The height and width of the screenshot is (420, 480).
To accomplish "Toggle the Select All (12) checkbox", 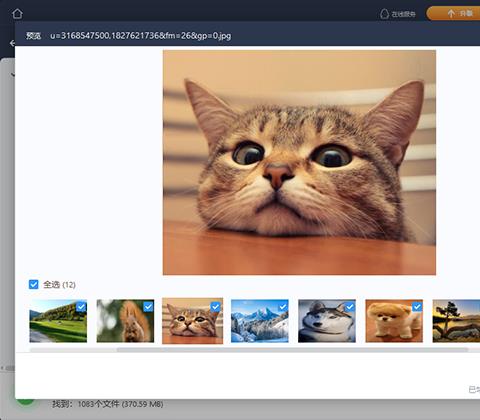I will tap(34, 284).
